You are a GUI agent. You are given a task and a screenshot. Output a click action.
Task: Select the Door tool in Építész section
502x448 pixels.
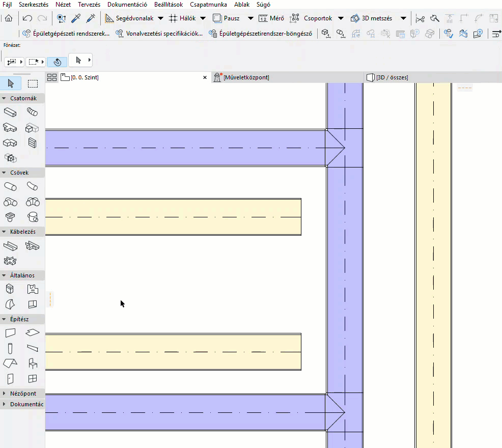pos(10,379)
